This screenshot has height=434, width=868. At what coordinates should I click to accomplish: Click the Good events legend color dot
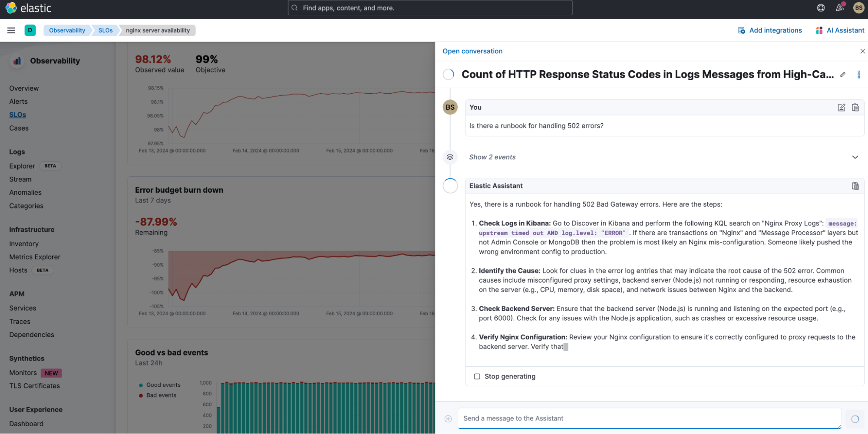click(x=140, y=385)
